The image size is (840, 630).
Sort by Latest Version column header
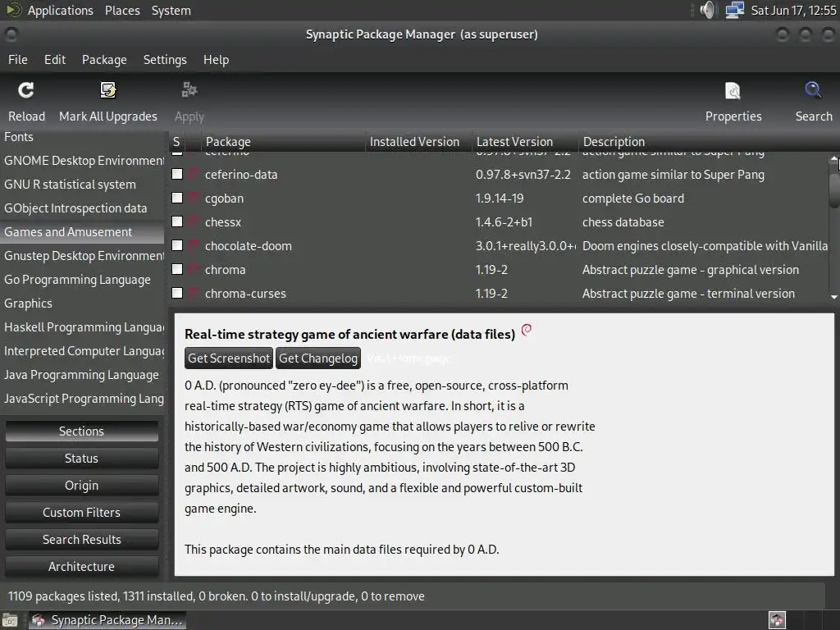(525, 142)
